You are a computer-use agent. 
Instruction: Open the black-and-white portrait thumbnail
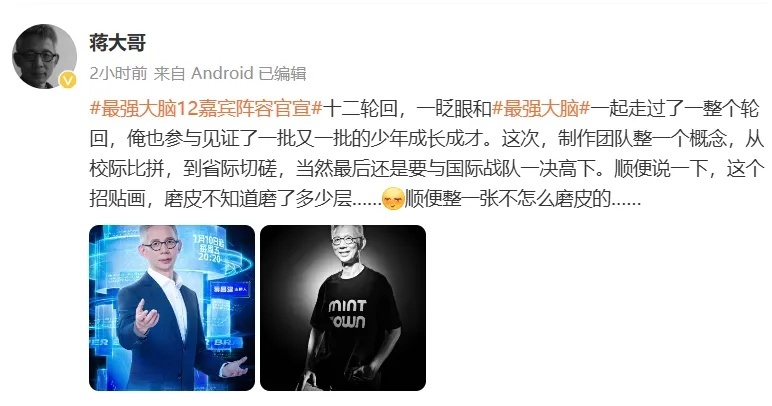343,308
